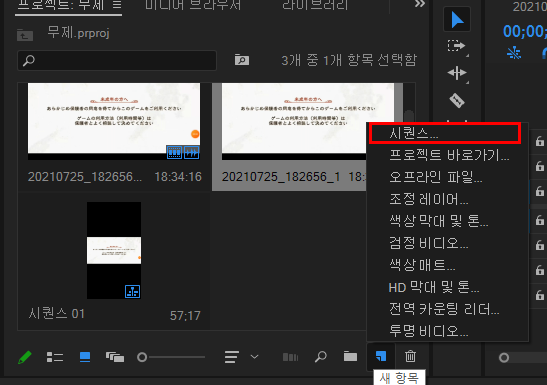Expand overflow panels double chevron
Image resolution: width=547 pixels, height=385 pixels.
(420, 4)
